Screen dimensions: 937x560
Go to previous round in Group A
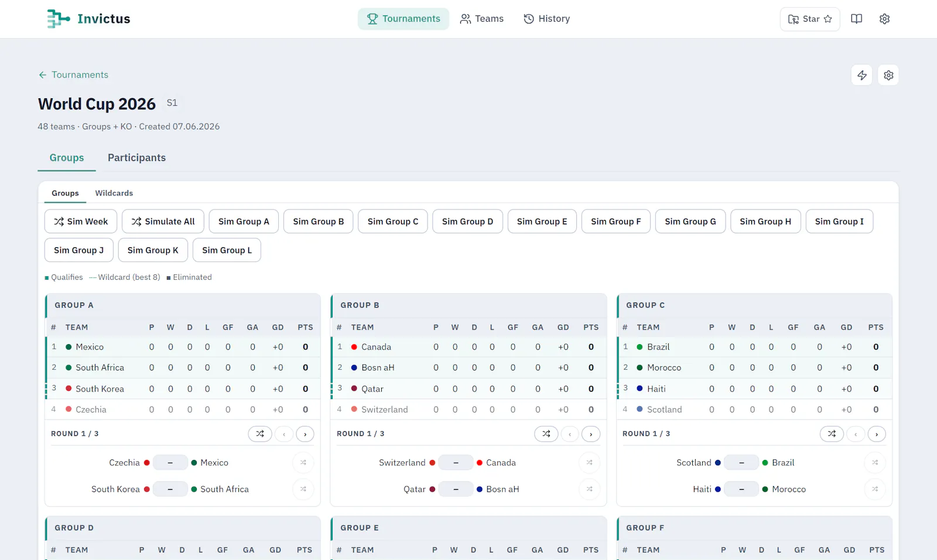point(284,434)
